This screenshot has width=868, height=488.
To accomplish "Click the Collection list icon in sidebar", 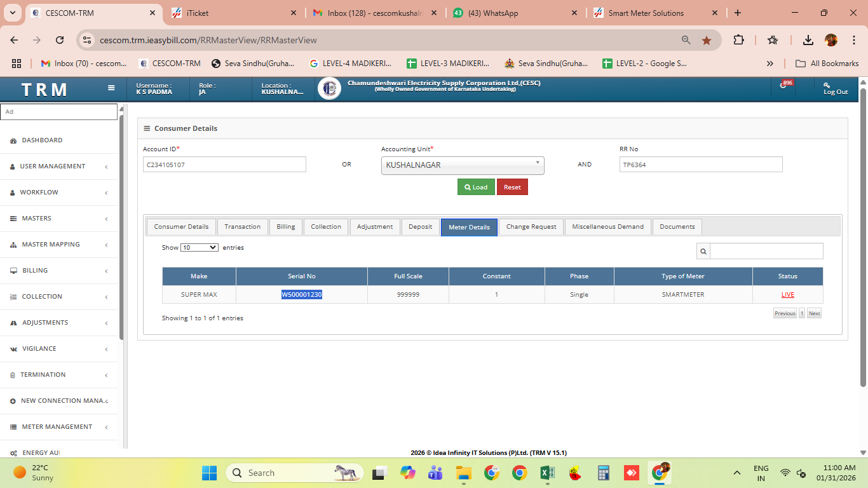I will click(13, 297).
